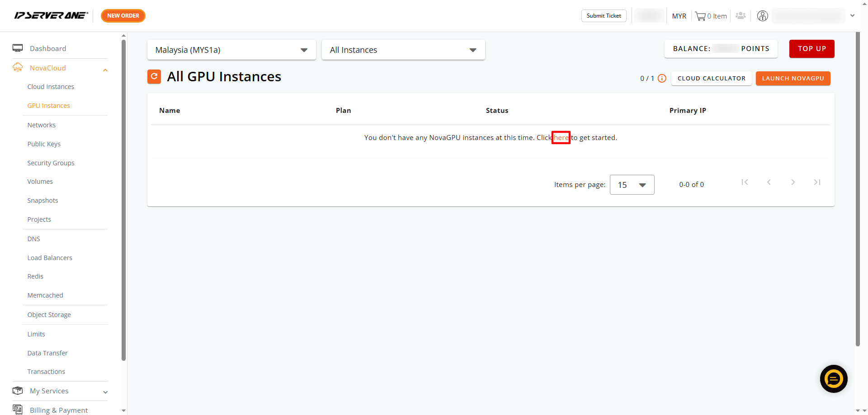Open Redis in sidebar
Screen dimensions: 868x415
(x=35, y=276)
